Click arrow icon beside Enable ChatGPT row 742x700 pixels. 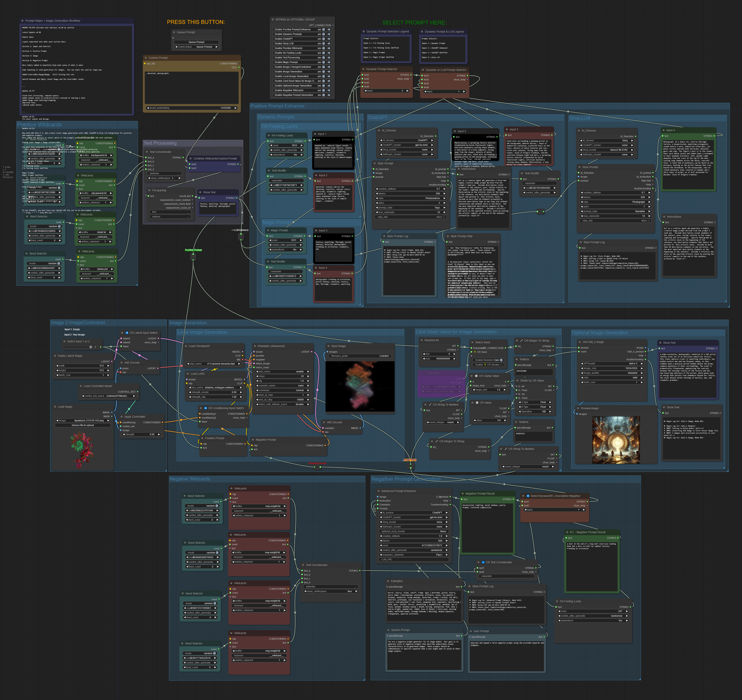pyautogui.click(x=329, y=39)
